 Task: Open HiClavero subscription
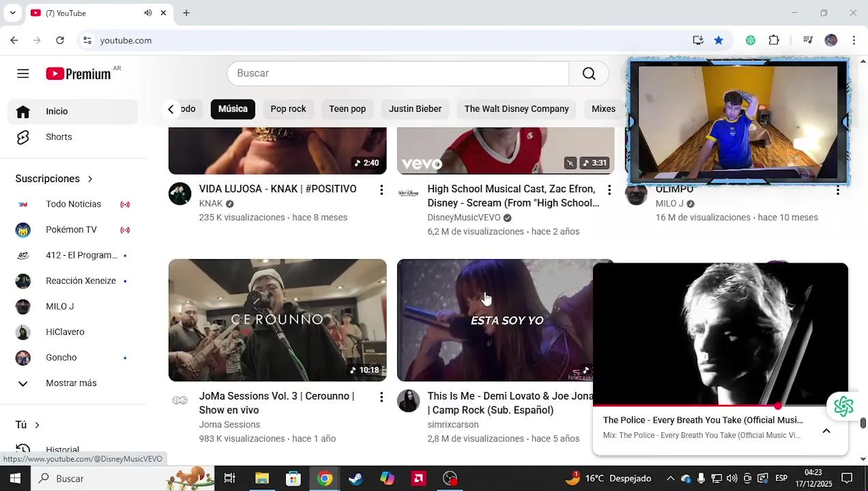(73, 332)
